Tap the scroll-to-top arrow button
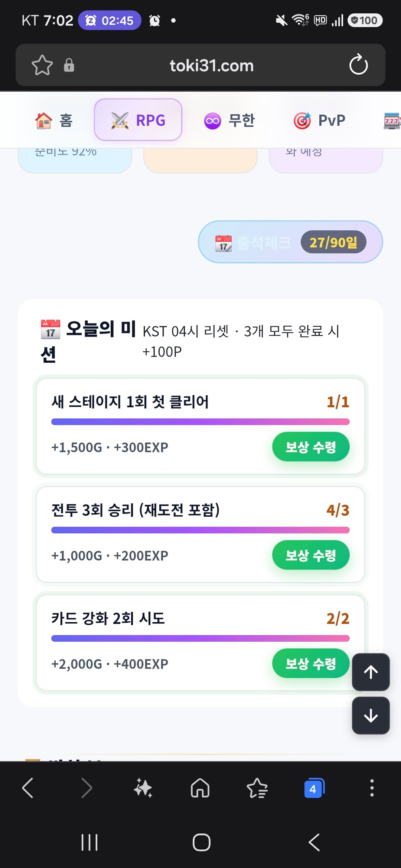Screen dimensions: 401x868 coord(371,672)
